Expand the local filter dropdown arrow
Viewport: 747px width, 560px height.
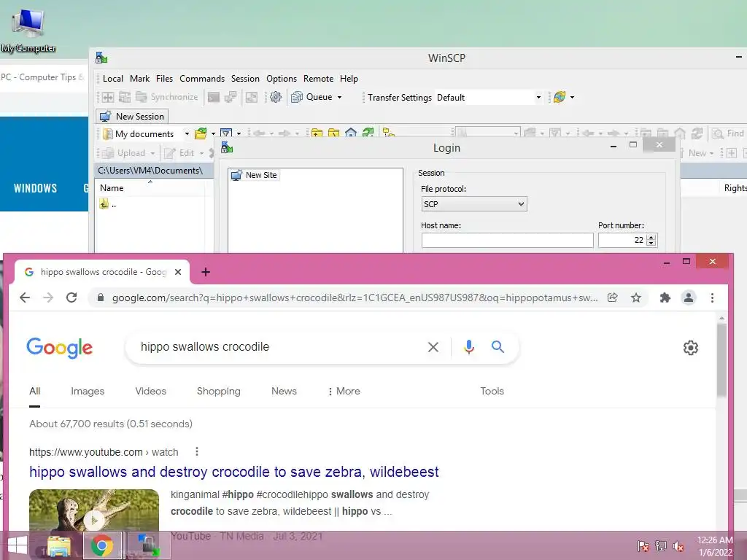pos(239,134)
